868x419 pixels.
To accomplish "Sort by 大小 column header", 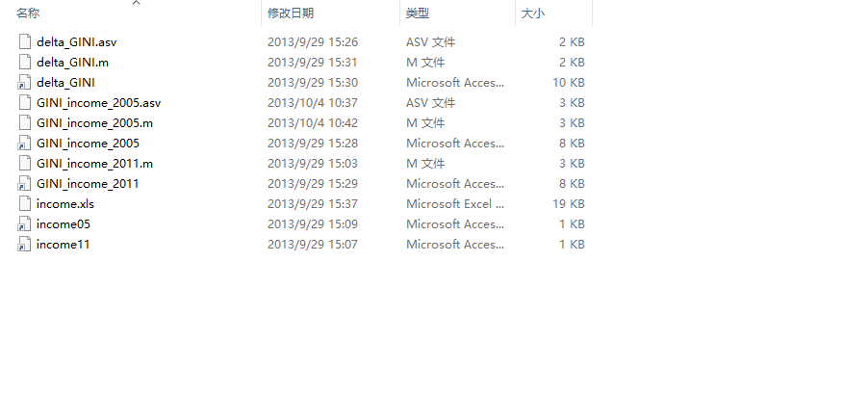I will point(532,13).
